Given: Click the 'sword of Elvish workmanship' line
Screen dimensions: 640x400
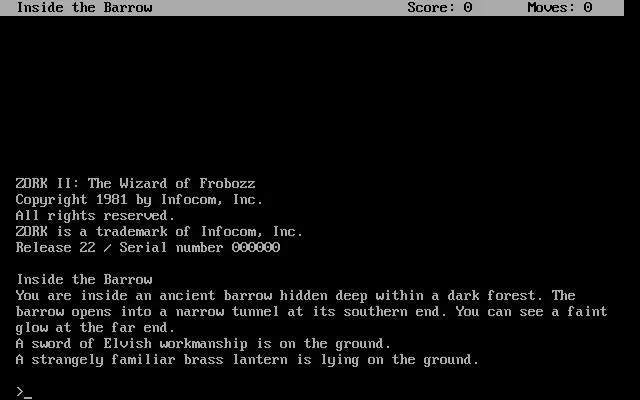Looking at the screenshot, I should 203,344.
